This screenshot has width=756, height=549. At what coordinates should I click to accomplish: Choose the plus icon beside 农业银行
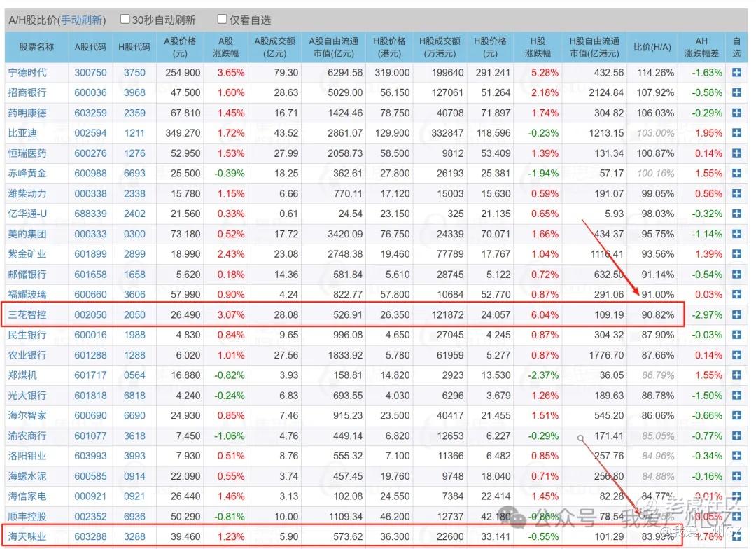point(736,355)
